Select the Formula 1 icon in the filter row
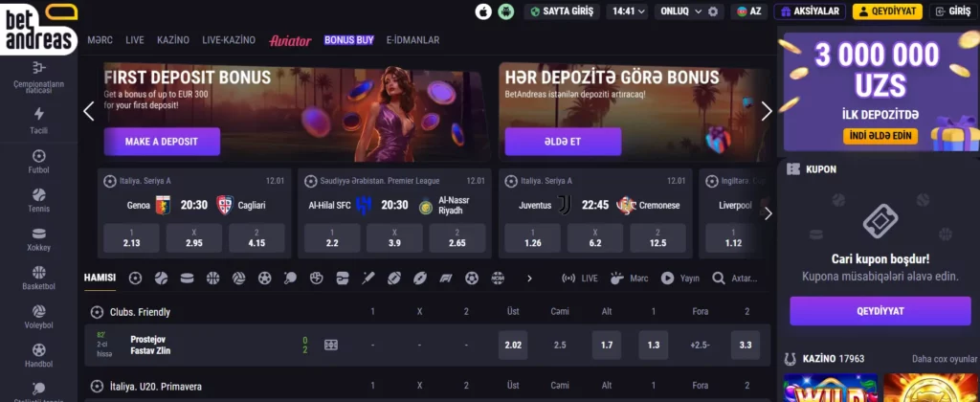The width and height of the screenshot is (980, 402). pos(446,279)
